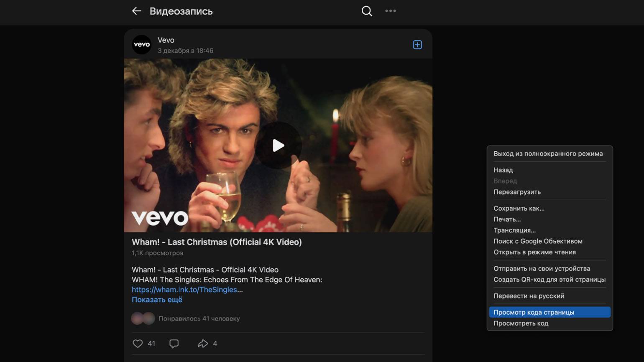Open the wham.lnk.to/TheSingles link
The height and width of the screenshot is (362, 644).
coord(184,290)
